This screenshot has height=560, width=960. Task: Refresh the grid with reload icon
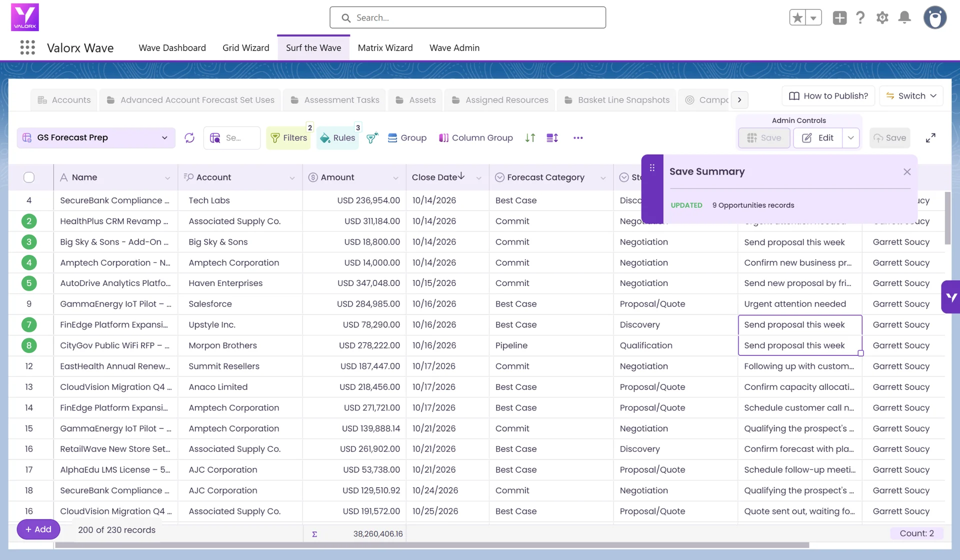189,137
